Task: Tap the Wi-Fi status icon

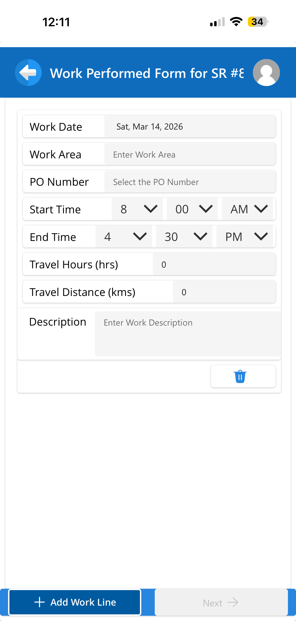Action: point(236,22)
